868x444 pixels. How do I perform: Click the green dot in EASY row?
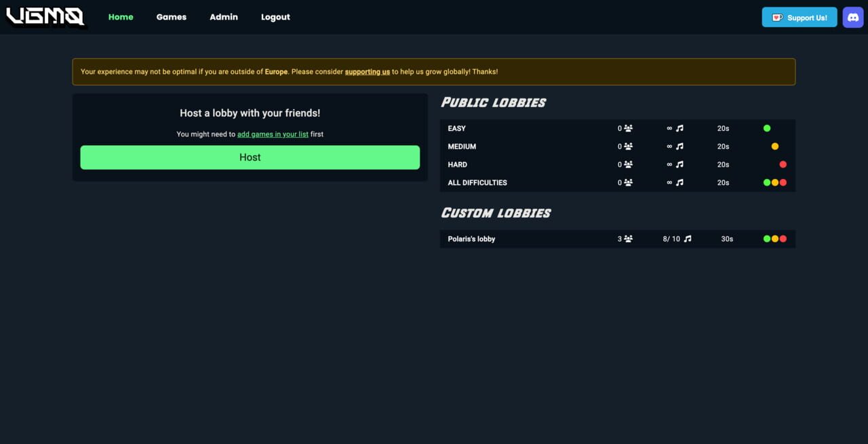(767, 128)
